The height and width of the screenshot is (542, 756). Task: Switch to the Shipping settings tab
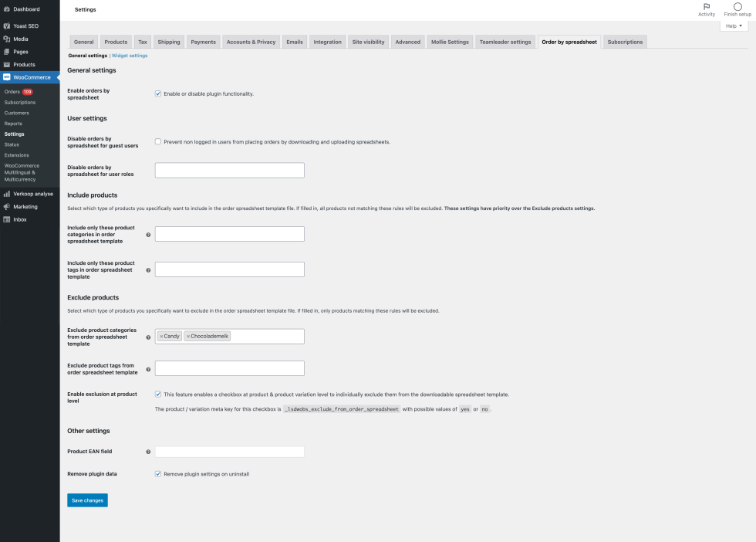pos(169,42)
